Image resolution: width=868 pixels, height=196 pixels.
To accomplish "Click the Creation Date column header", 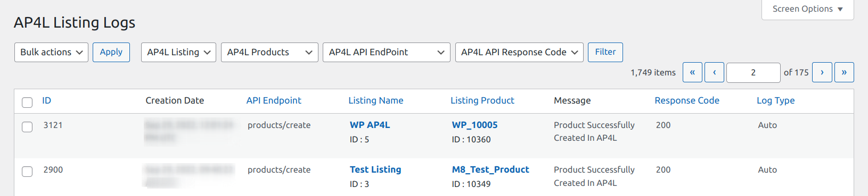I will (175, 100).
